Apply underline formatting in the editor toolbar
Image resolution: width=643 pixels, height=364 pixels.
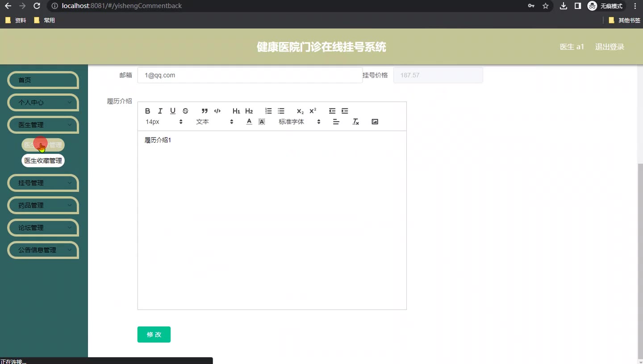coord(173,111)
